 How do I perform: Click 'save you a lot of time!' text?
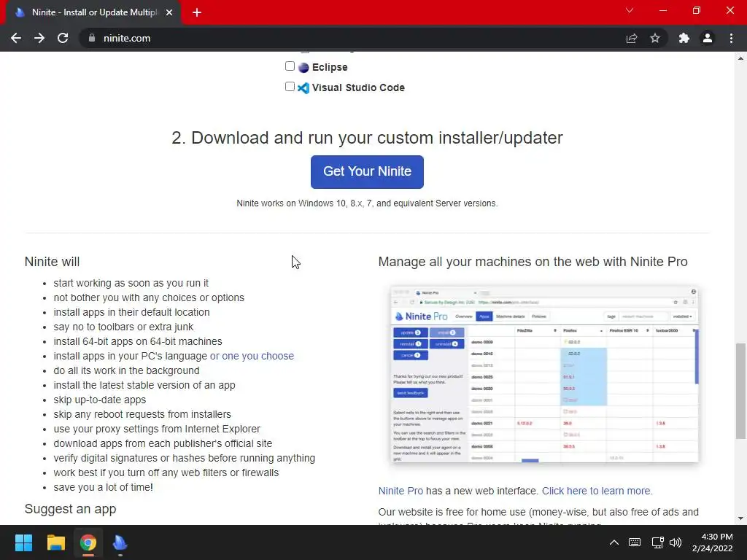104,487
